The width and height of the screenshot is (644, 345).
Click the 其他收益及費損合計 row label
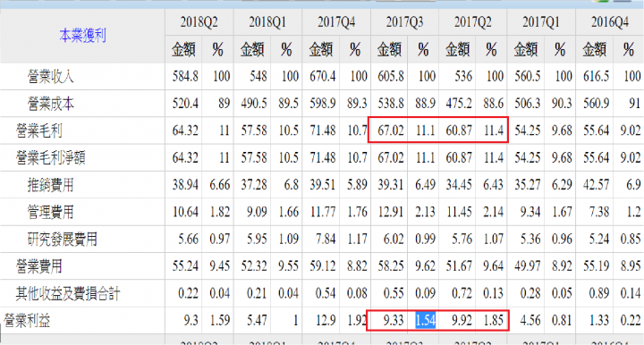(x=68, y=294)
